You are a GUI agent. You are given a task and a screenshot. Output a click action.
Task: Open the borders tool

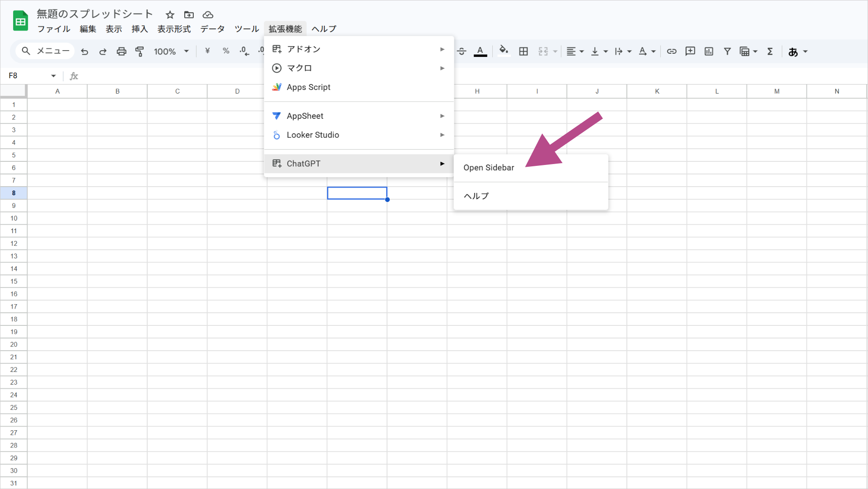(x=523, y=52)
